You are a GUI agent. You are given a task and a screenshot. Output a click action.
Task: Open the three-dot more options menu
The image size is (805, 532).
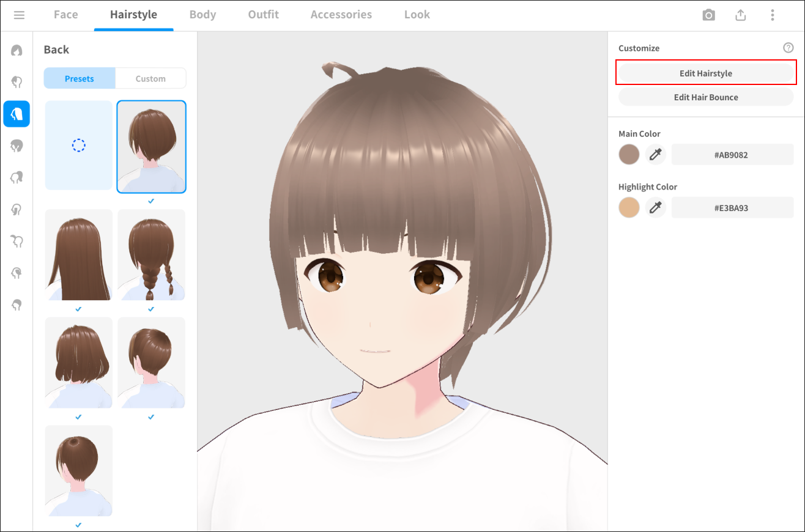click(773, 15)
